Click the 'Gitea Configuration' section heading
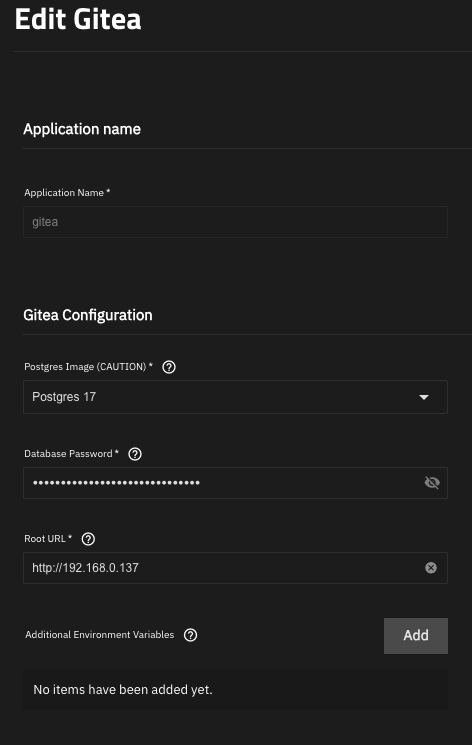The height and width of the screenshot is (745, 472). [88, 315]
